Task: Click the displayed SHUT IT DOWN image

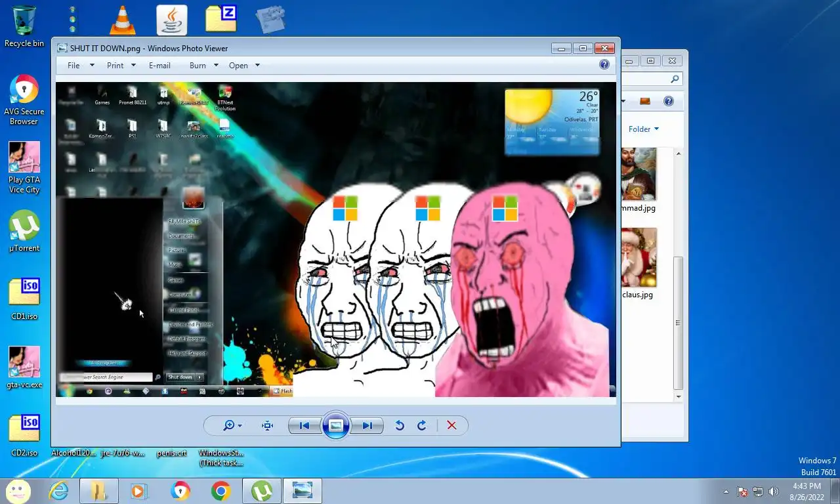Action: point(336,240)
